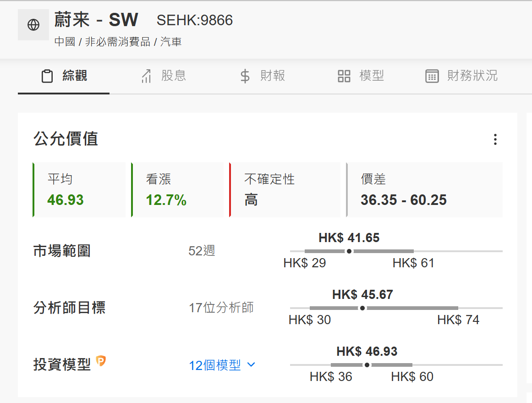
Task: Open the 公允價值 three-dot options menu
Action: 495,139
